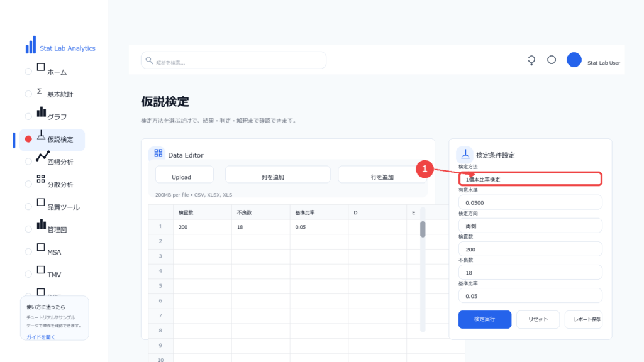Open the グラフ menu item

coord(57,117)
